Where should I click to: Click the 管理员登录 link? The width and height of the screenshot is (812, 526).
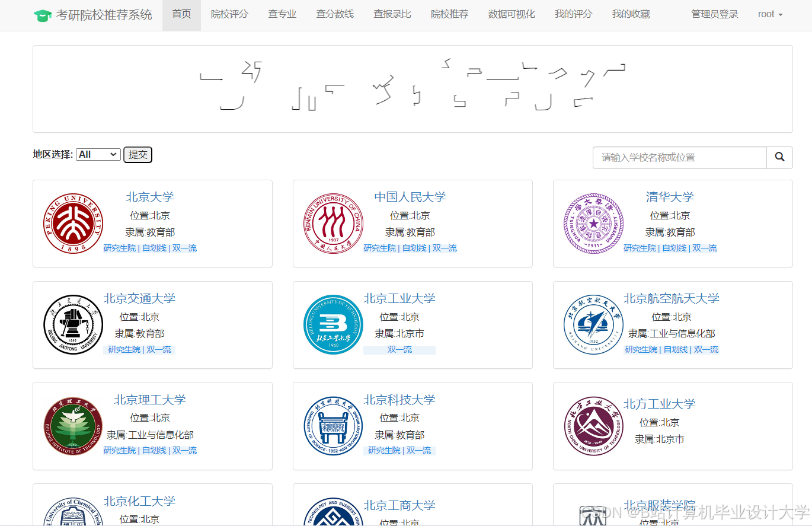point(715,14)
